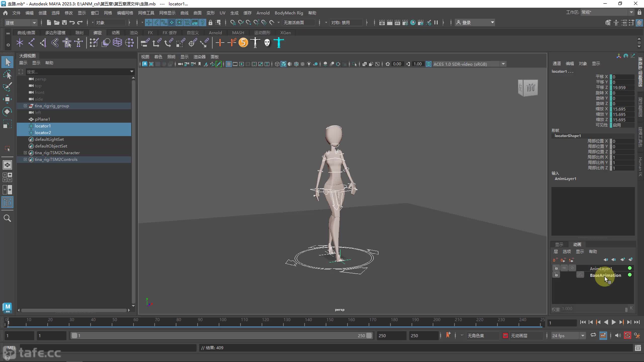Select the Move tool in the left toolbox

coord(7,99)
